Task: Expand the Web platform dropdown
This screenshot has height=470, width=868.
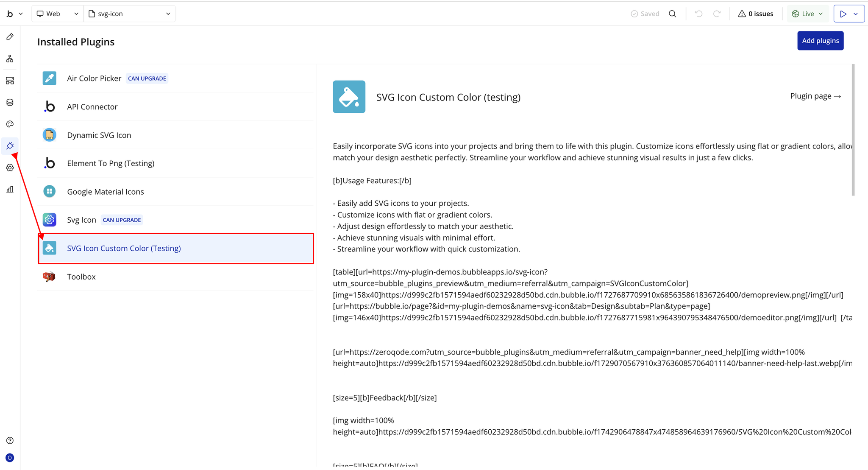Action: (57, 14)
